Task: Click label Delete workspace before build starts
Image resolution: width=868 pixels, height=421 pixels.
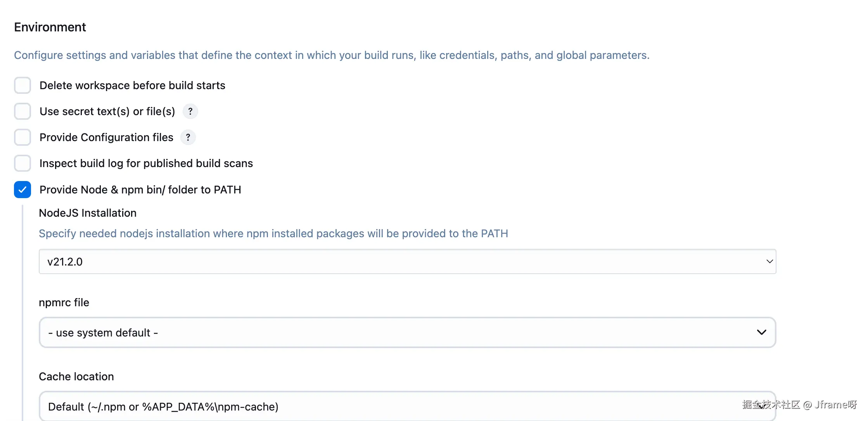Action: coord(132,86)
